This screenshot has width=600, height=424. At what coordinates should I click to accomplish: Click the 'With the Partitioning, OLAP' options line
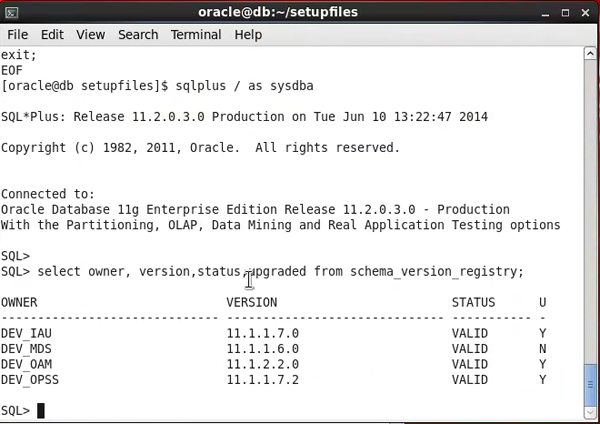pyautogui.click(x=280, y=225)
